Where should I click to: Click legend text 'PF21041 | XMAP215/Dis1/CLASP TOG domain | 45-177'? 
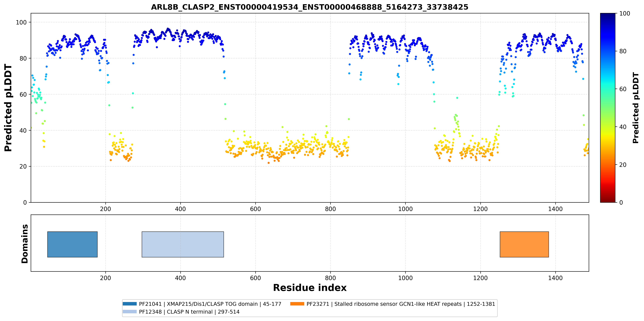[x=210, y=304]
